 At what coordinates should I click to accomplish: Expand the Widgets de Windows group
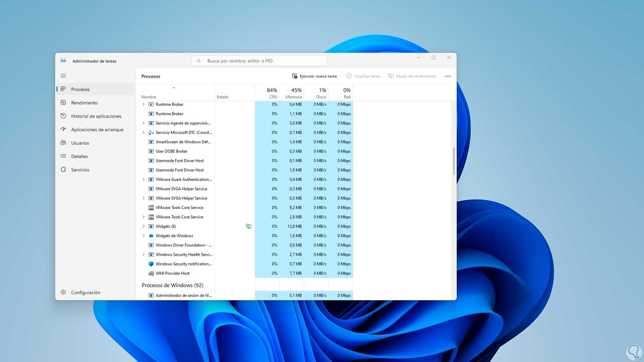click(x=143, y=236)
